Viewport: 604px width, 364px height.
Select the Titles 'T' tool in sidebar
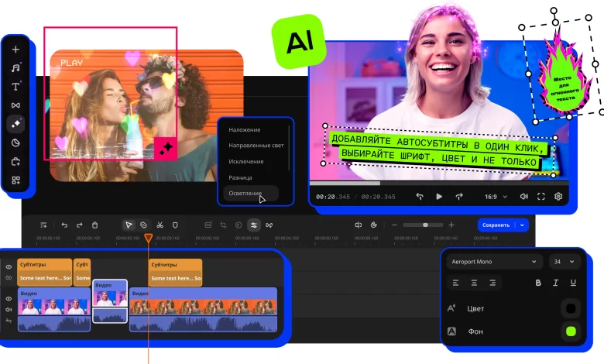pos(15,86)
